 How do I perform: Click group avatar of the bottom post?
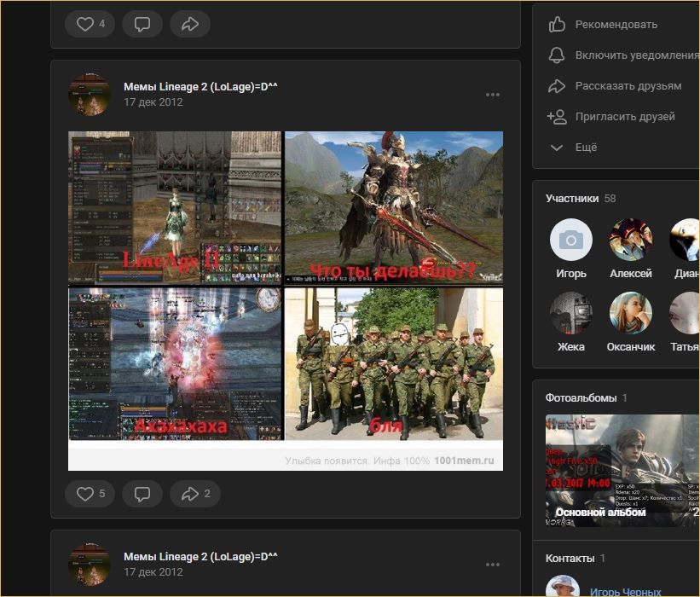(x=90, y=565)
